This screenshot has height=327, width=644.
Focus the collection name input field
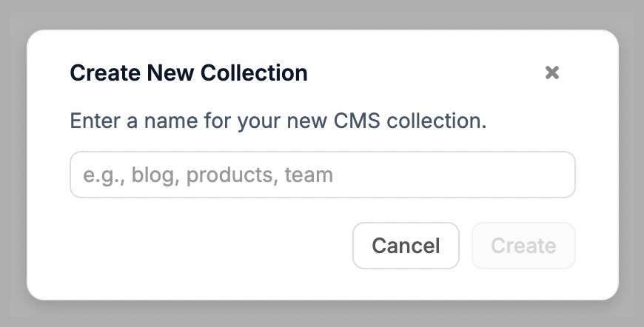[x=322, y=175]
